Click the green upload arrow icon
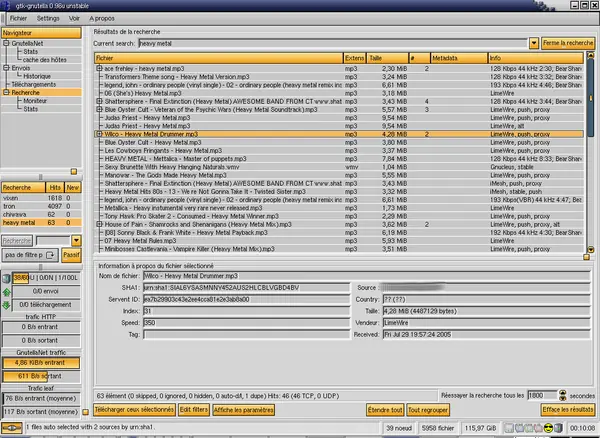Image resolution: width=600 pixels, height=438 pixels. point(7,290)
